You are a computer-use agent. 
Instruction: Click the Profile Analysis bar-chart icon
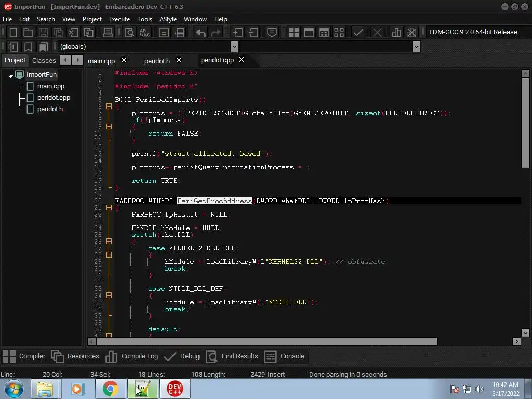click(396, 33)
